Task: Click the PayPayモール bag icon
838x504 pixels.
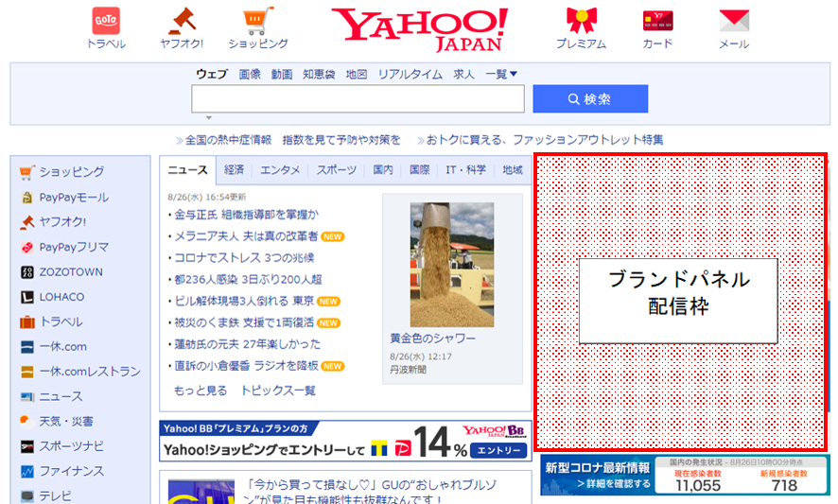Action: pos(27,198)
